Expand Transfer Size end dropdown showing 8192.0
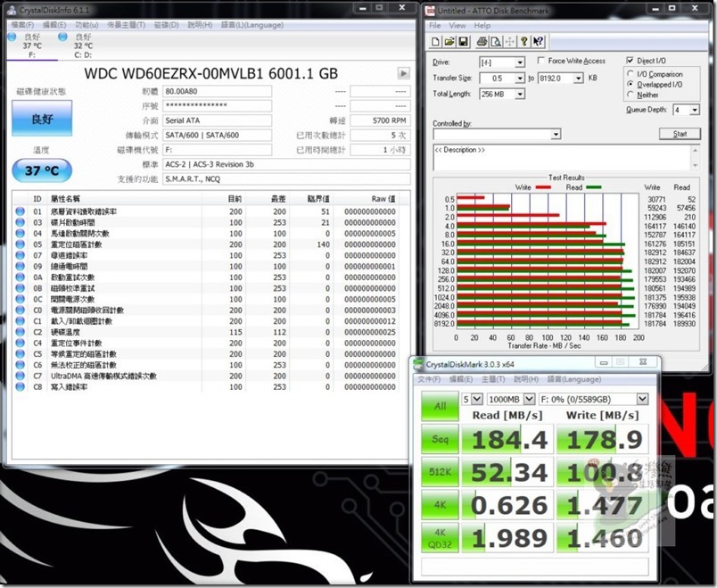Viewport: 717px width, 588px height. (x=579, y=79)
